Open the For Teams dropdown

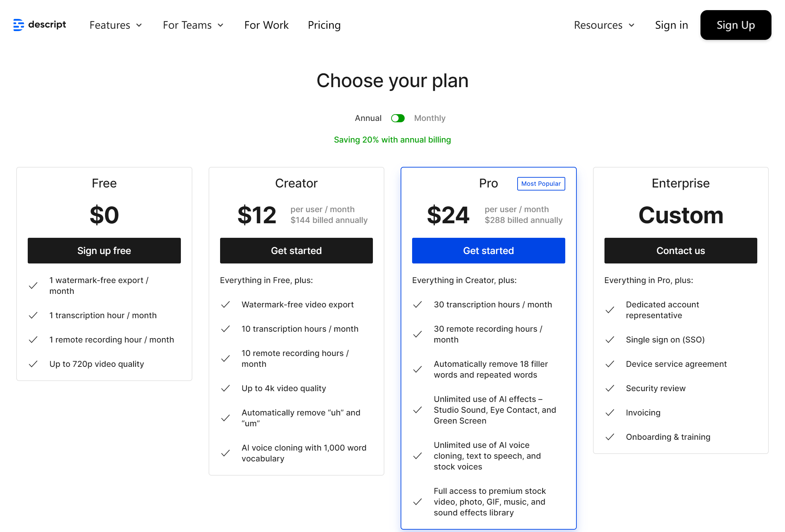tap(193, 25)
